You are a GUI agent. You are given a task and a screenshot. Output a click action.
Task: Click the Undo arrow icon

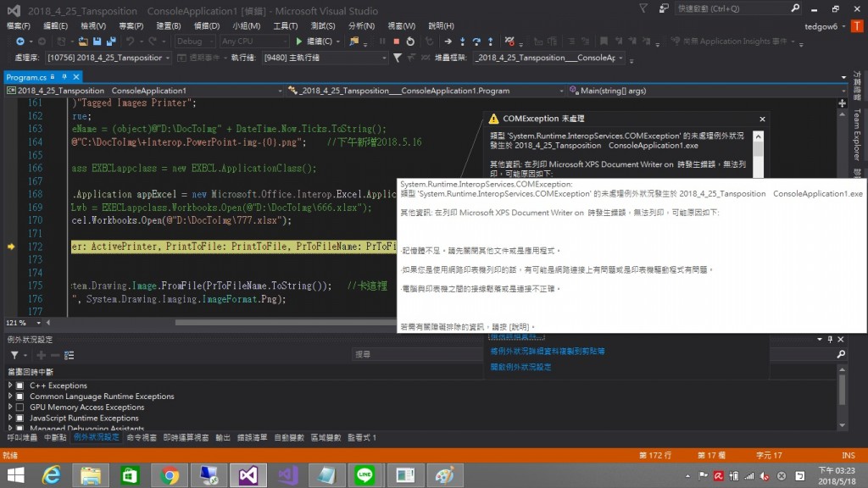coord(130,42)
